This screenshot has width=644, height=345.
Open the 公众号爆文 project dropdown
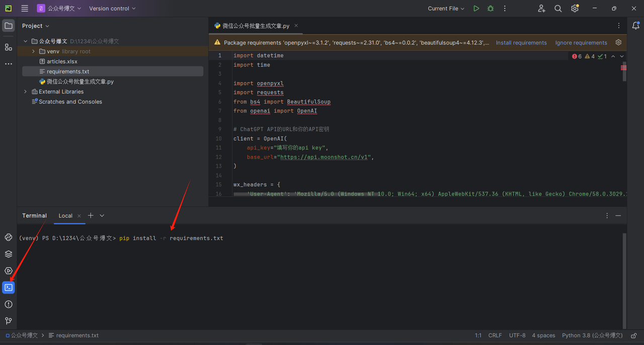click(59, 9)
